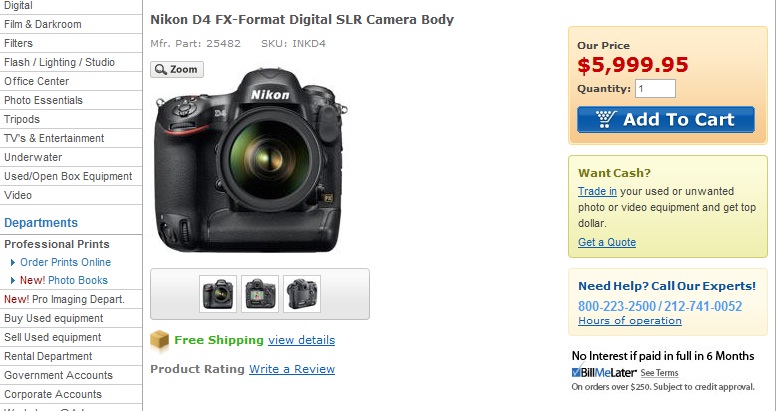Screen dimensions: 776x411
Task: Expand the Order Prints Online arrow
Action: [x=13, y=262]
